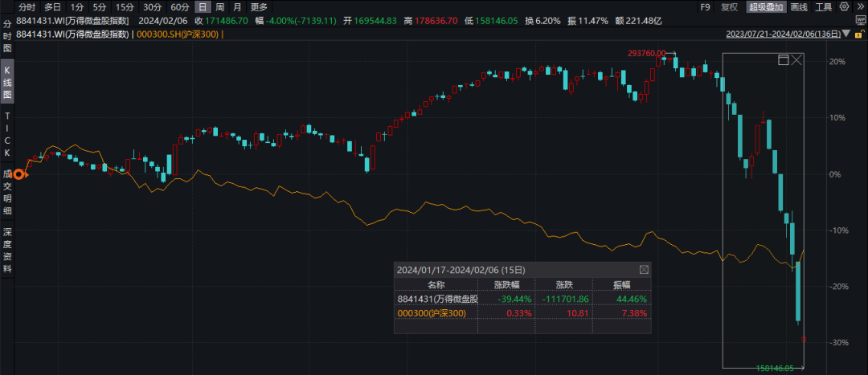Open the 画线 drawing tools
Screen dimensions: 868x375
click(x=799, y=7)
